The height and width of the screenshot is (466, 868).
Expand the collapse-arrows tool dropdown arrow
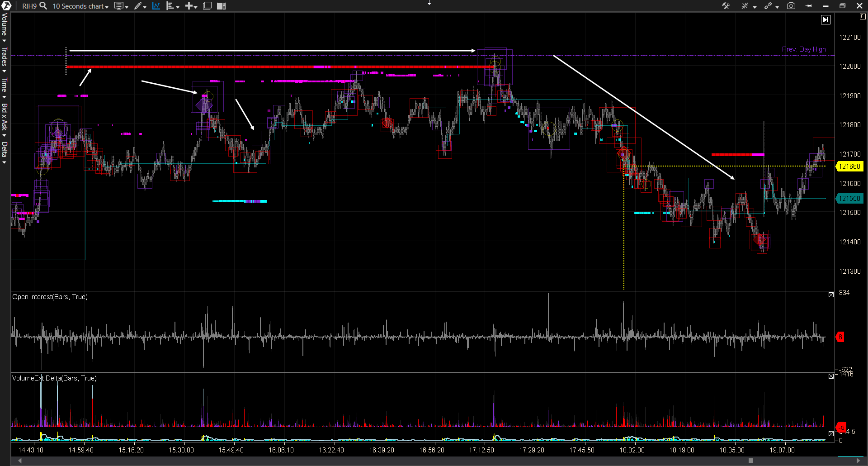tap(755, 7)
